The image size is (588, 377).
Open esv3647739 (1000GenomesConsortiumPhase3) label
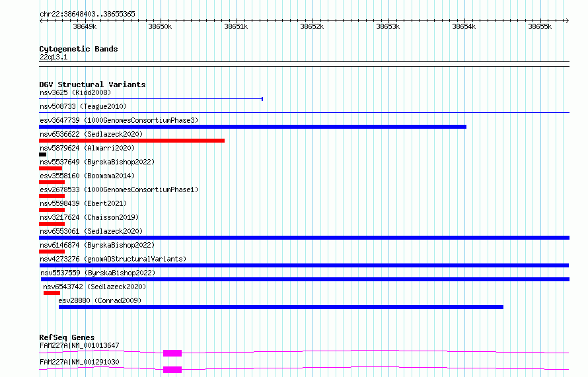(x=119, y=120)
